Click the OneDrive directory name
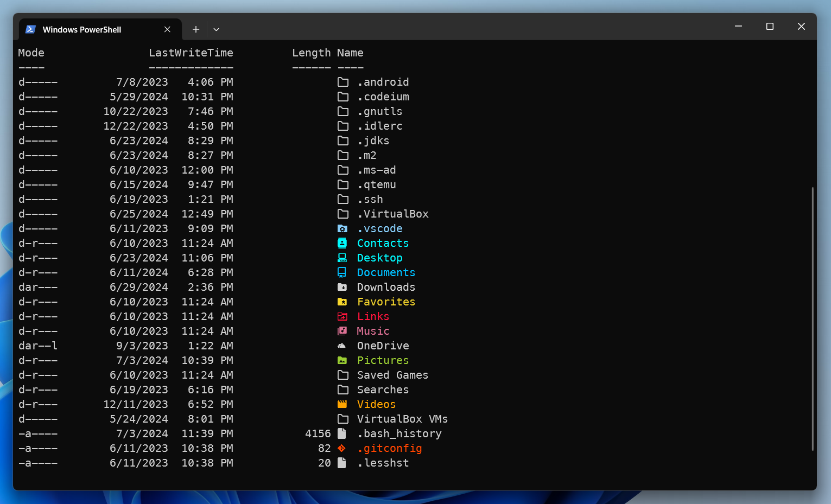 coord(383,346)
